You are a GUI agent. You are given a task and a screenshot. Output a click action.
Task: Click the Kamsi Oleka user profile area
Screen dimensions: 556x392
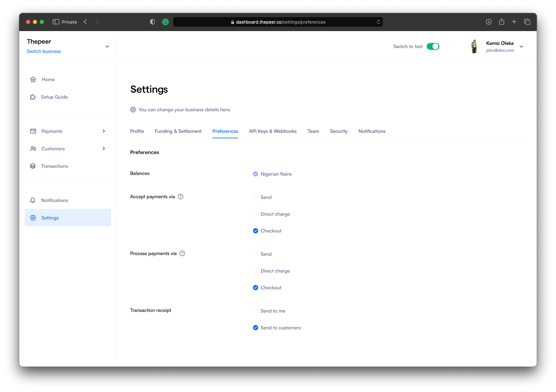click(499, 46)
